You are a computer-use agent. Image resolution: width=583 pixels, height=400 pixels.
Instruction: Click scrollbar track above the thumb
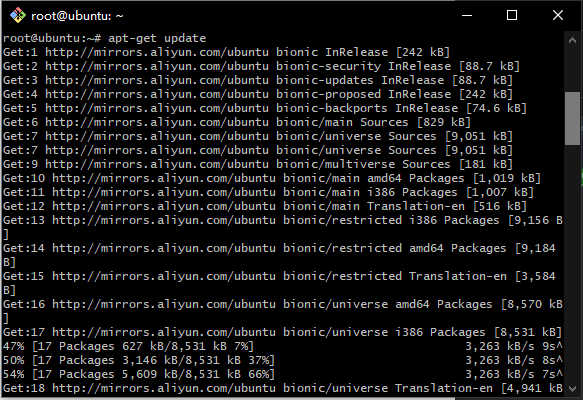[572, 70]
